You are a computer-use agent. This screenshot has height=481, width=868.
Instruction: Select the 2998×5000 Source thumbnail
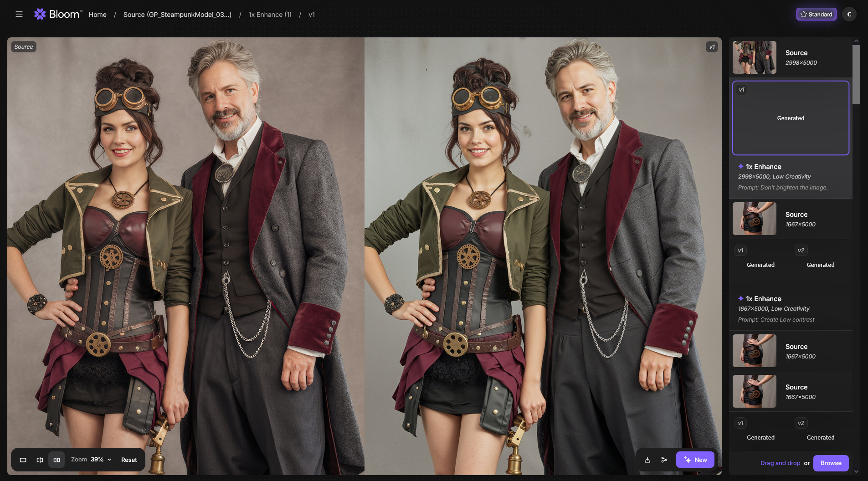pyautogui.click(x=754, y=57)
